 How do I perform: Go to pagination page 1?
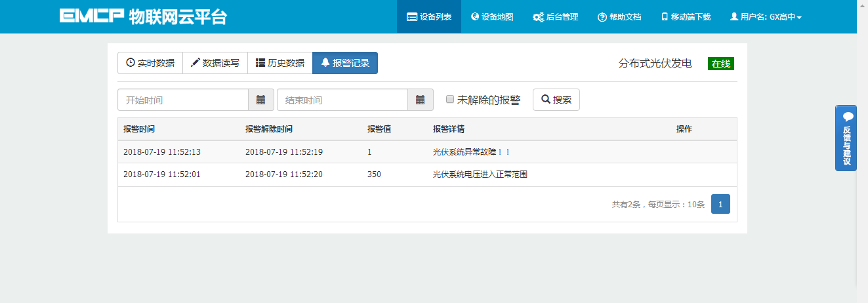click(x=720, y=204)
